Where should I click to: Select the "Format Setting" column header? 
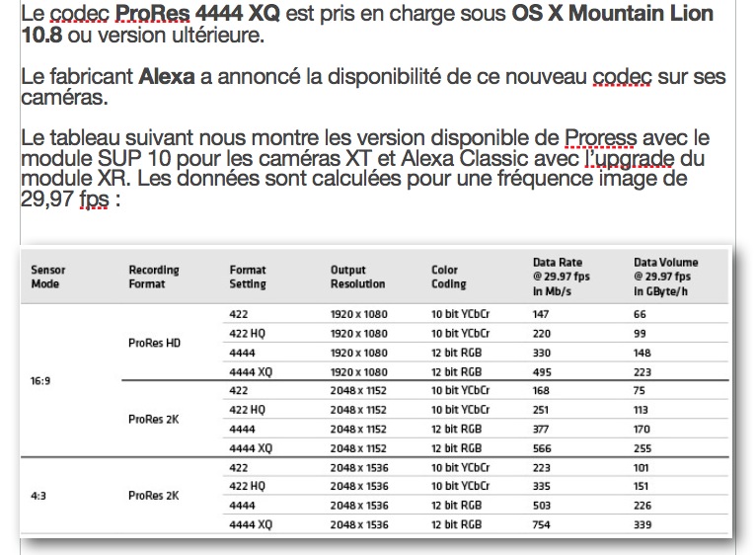[248, 277]
